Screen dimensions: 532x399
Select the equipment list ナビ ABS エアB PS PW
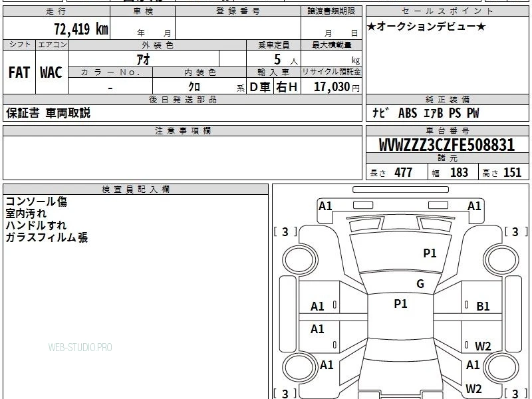click(426, 113)
